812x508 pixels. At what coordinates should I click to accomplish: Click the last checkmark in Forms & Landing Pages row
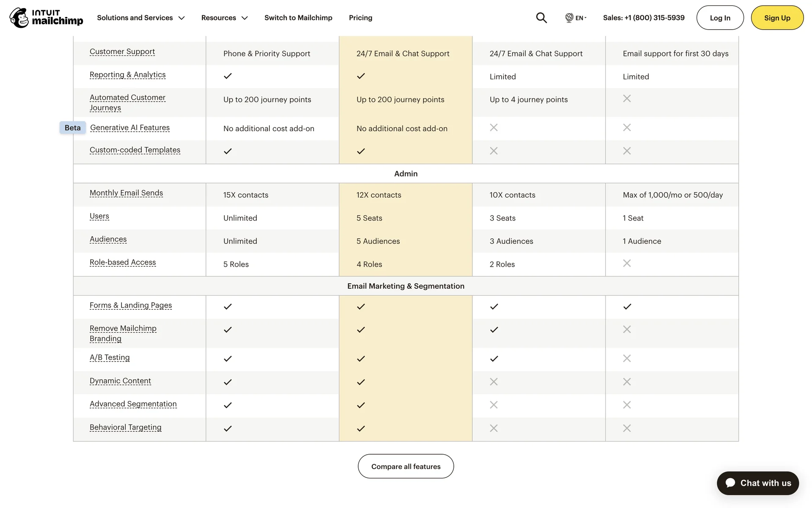tap(627, 306)
